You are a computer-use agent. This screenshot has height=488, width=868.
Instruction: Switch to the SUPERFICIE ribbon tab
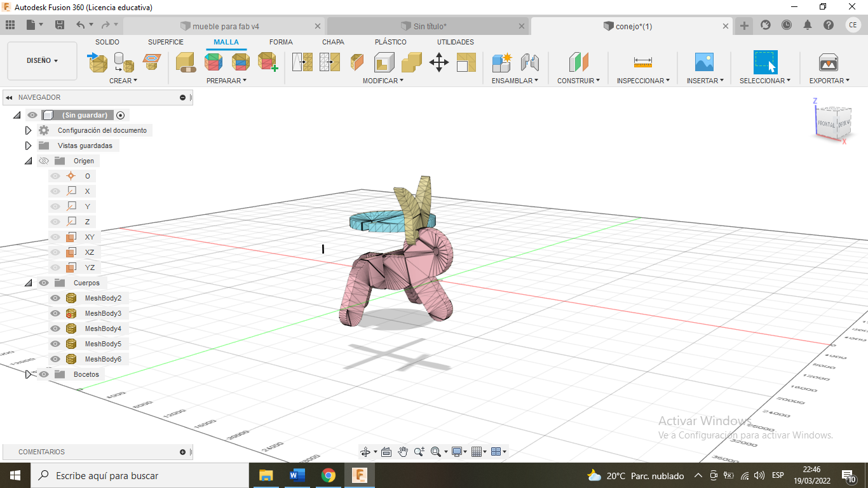(166, 42)
